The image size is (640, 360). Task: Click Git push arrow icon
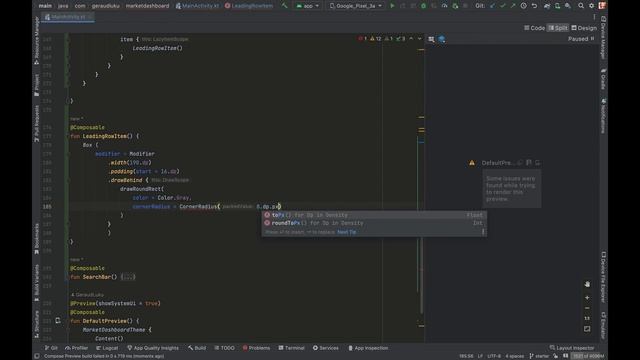coord(513,6)
